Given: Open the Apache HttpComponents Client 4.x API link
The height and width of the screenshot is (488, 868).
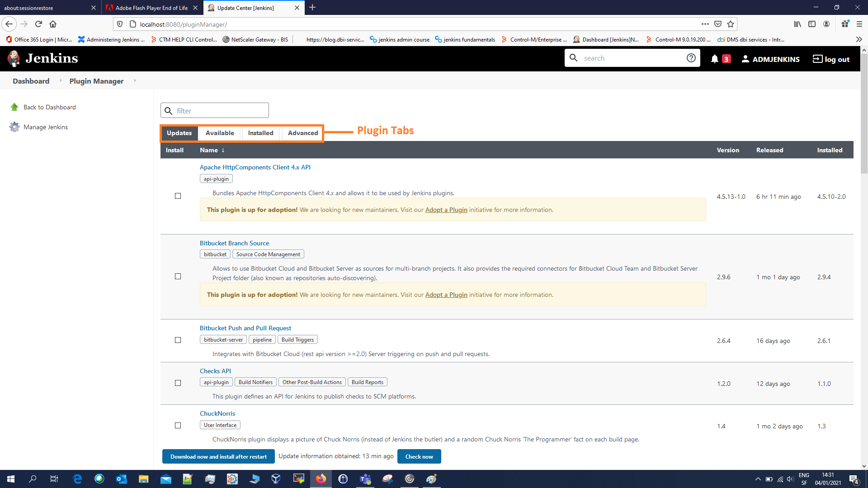Looking at the screenshot, I should click(x=255, y=167).
